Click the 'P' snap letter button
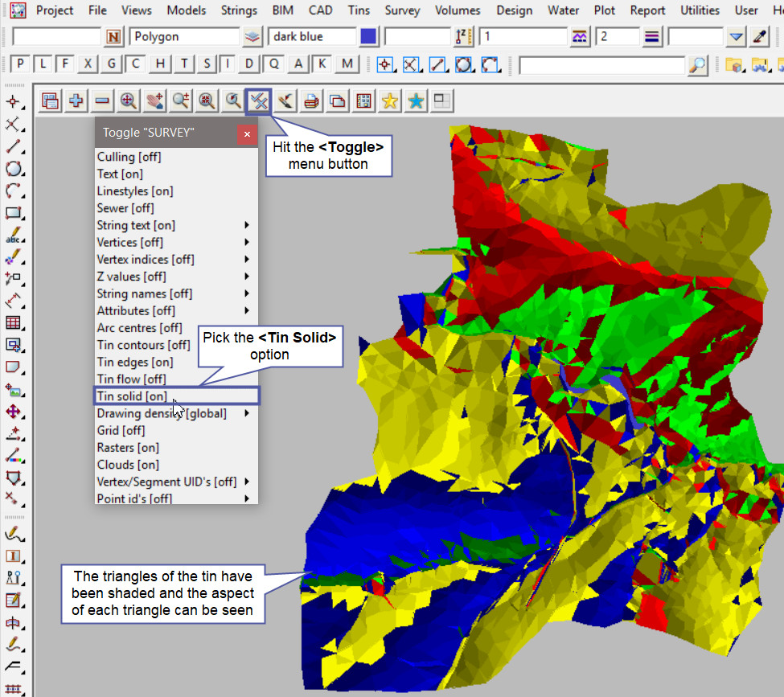This screenshot has height=697, width=784. 20,64
